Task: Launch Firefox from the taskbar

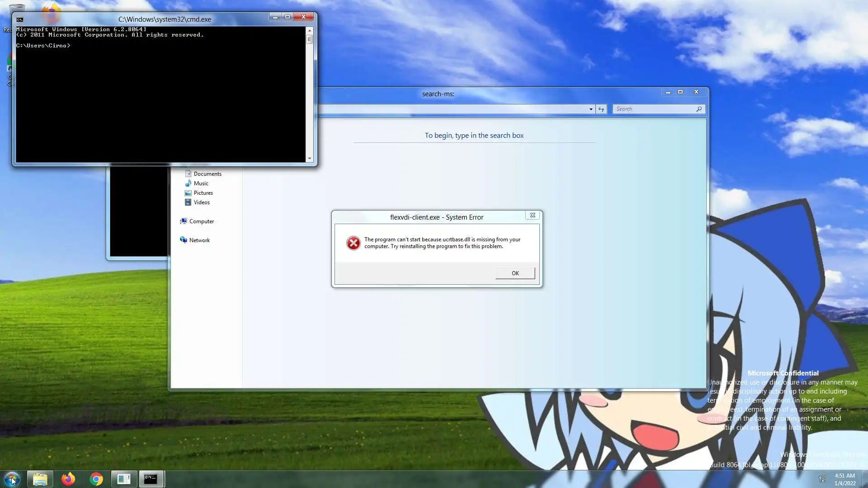Action: 68,479
